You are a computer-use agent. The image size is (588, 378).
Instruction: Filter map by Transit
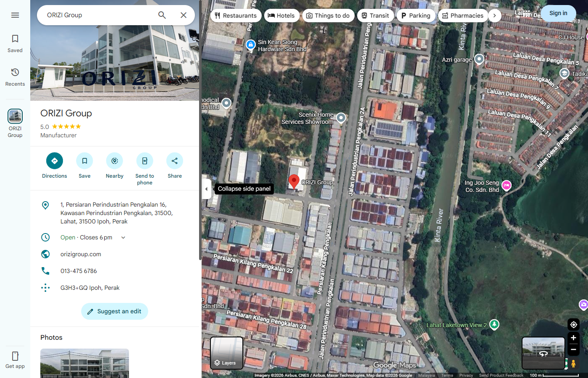(x=375, y=16)
